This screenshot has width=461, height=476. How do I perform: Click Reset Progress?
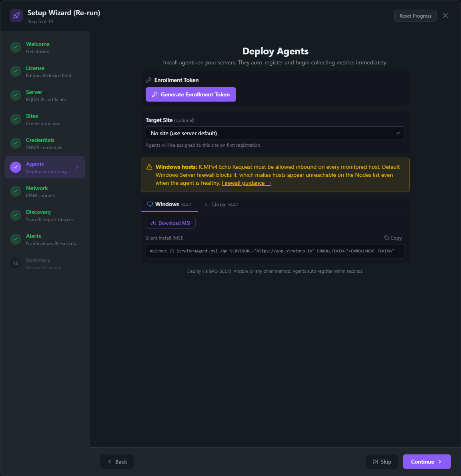(x=415, y=16)
